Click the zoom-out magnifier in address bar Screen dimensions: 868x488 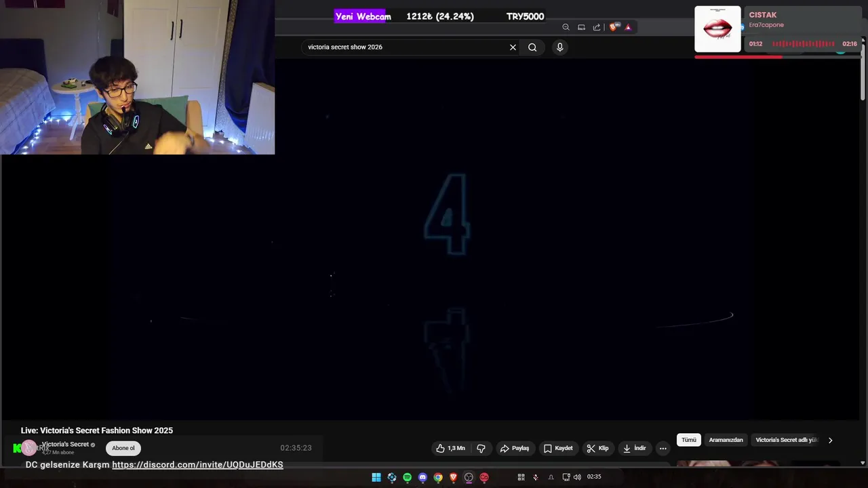pyautogui.click(x=566, y=27)
